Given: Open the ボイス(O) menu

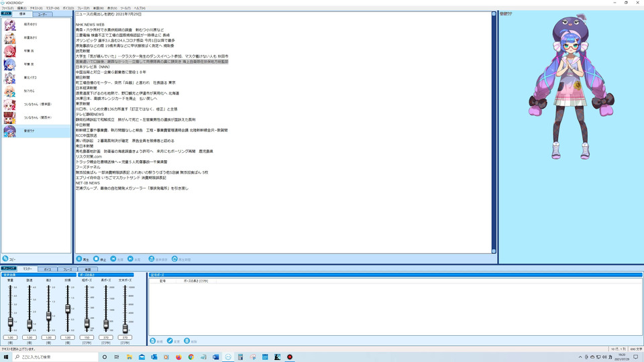Looking at the screenshot, I should tap(68, 8).
